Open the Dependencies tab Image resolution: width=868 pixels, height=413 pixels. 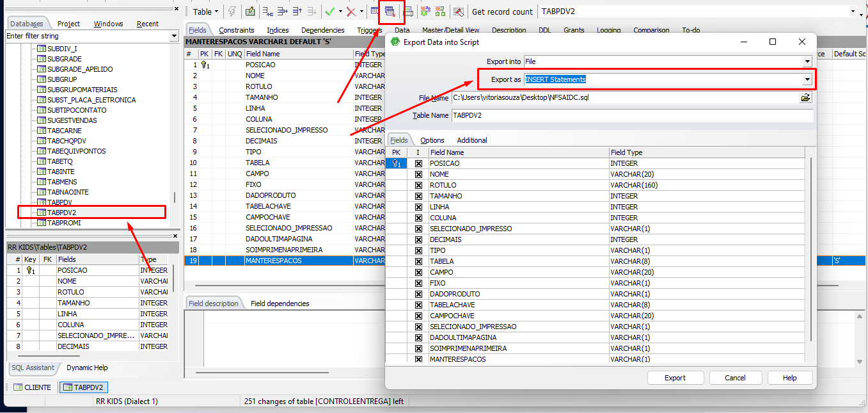click(x=323, y=30)
